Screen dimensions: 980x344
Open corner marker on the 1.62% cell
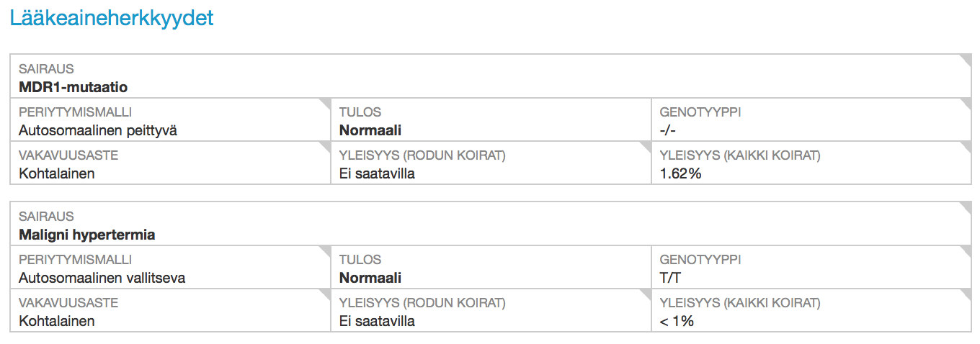pos(965,147)
